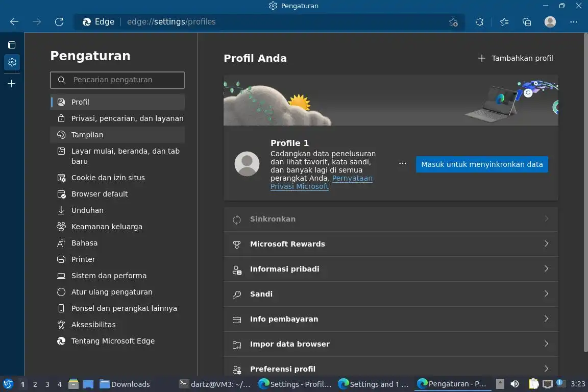
Task: Open Layar mulai, beranda, dan tab baru
Action: (117, 156)
